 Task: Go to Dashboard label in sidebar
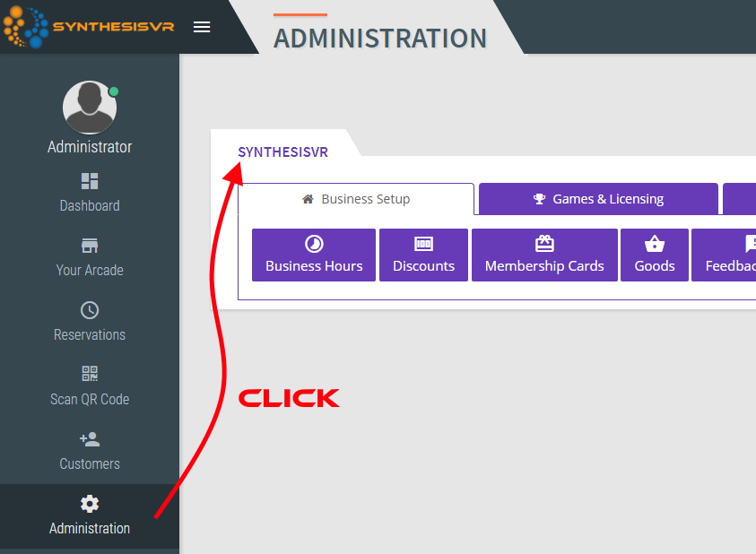coord(90,206)
